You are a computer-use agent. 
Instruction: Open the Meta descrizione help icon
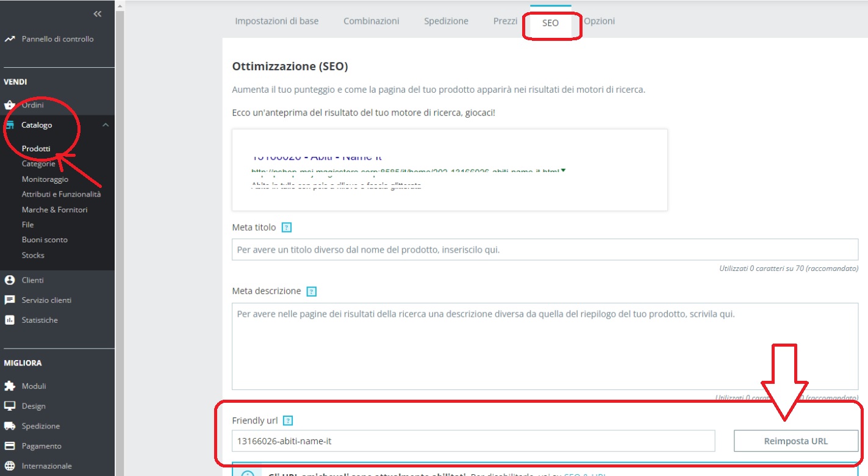[312, 292]
